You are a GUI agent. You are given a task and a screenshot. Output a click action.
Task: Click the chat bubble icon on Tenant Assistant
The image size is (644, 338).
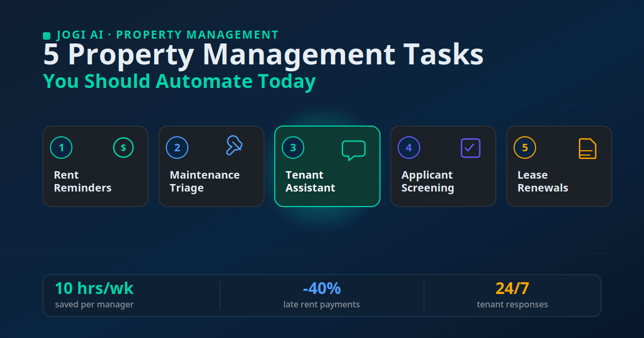tap(354, 150)
